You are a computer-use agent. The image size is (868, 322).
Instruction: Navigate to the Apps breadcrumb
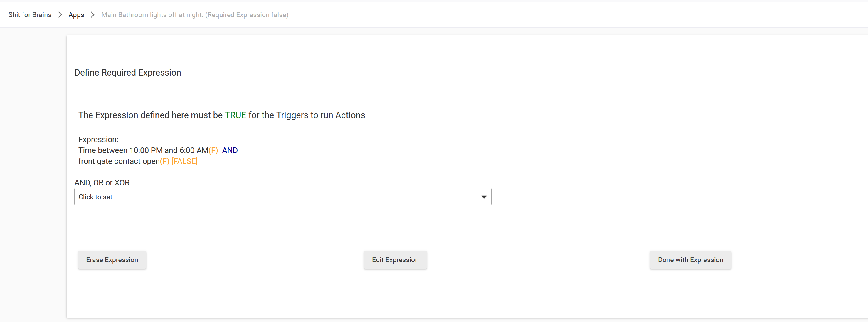click(76, 14)
